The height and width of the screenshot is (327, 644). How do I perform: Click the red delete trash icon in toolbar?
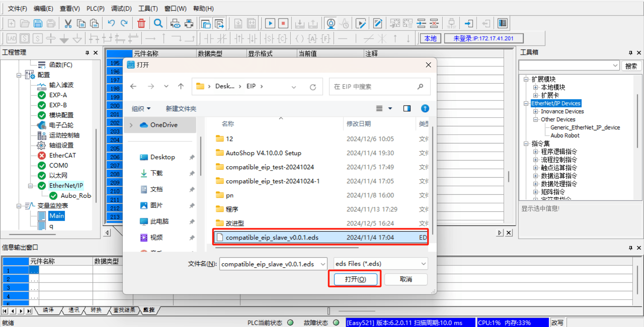[141, 23]
